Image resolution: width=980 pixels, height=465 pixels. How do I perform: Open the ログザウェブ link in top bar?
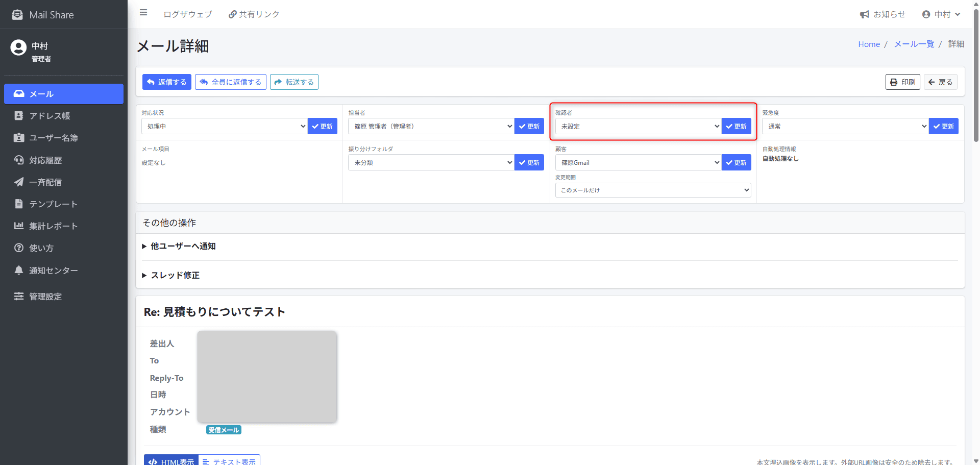187,14
